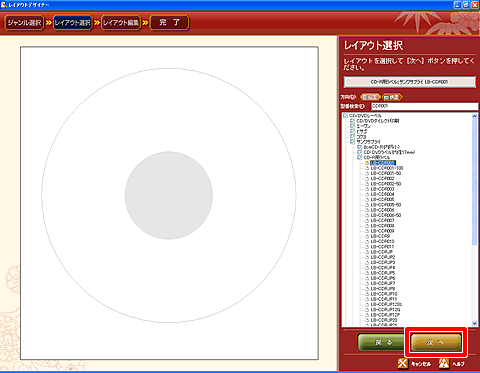
Task: Click page icon beside LB-CDR010
Action: click(367, 241)
